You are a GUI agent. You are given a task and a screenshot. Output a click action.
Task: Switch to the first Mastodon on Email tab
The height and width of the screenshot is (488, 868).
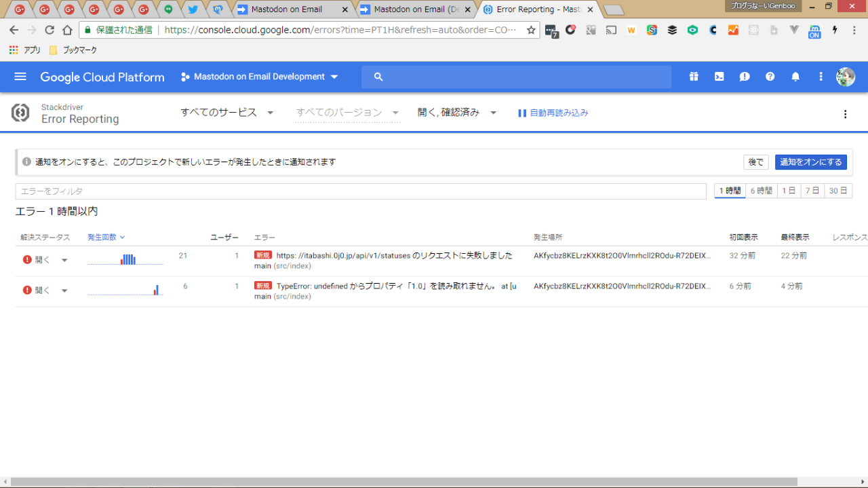tap(292, 10)
